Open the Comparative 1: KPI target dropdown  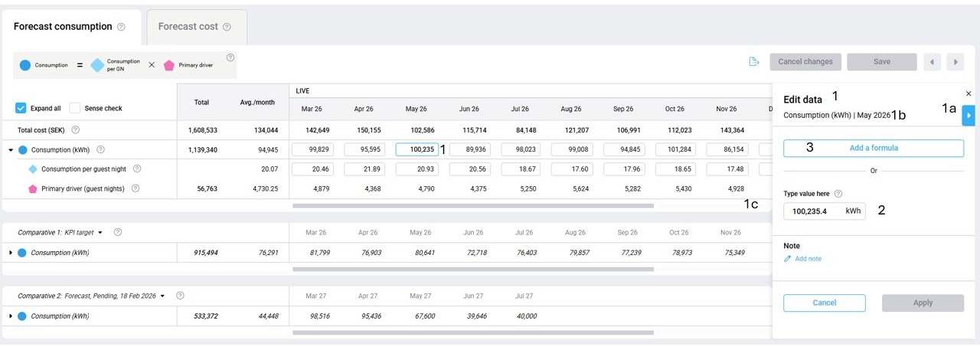tap(100, 232)
